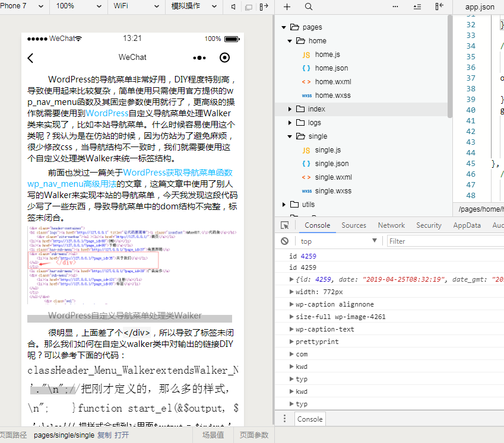Open single.json in the file tree
Viewport: 504px width, 443px height.
tap(331, 164)
